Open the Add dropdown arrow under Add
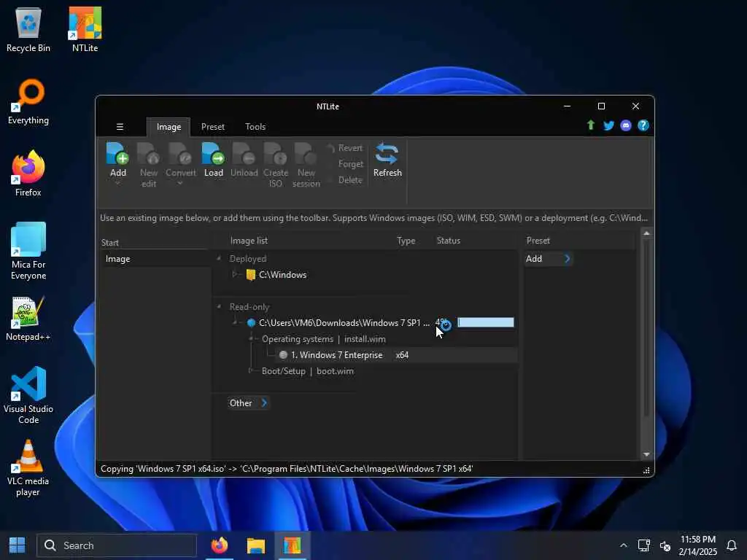Viewport: 747px width, 560px height. (117, 183)
